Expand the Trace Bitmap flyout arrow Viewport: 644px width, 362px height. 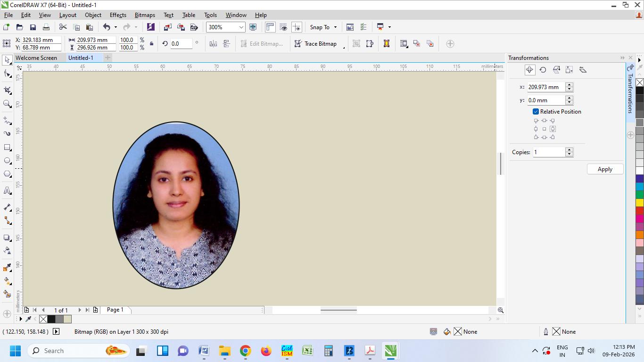344,47
